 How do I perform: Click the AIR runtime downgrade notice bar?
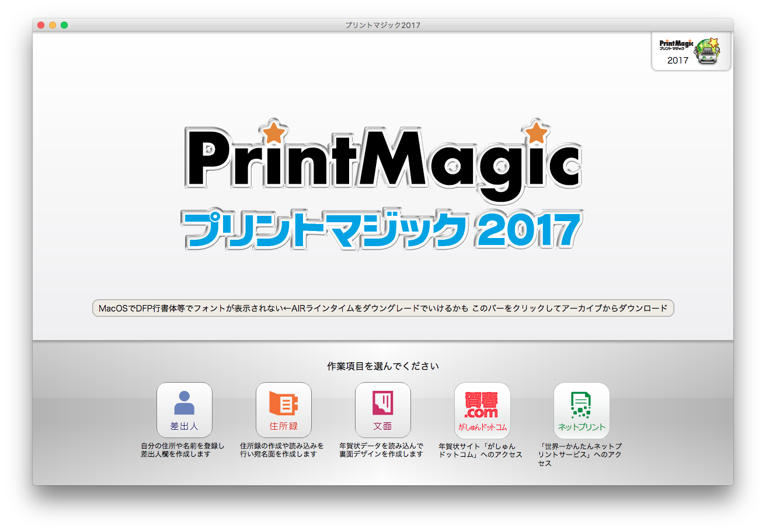pos(383,308)
